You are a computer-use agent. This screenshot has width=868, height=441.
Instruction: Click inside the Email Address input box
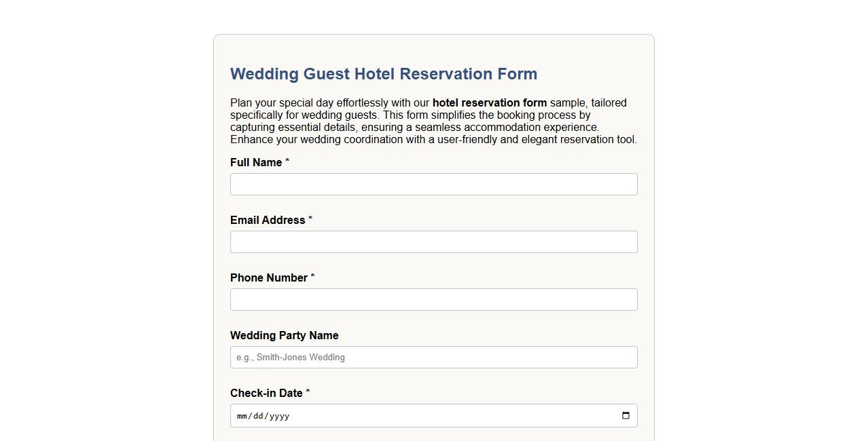pos(433,242)
